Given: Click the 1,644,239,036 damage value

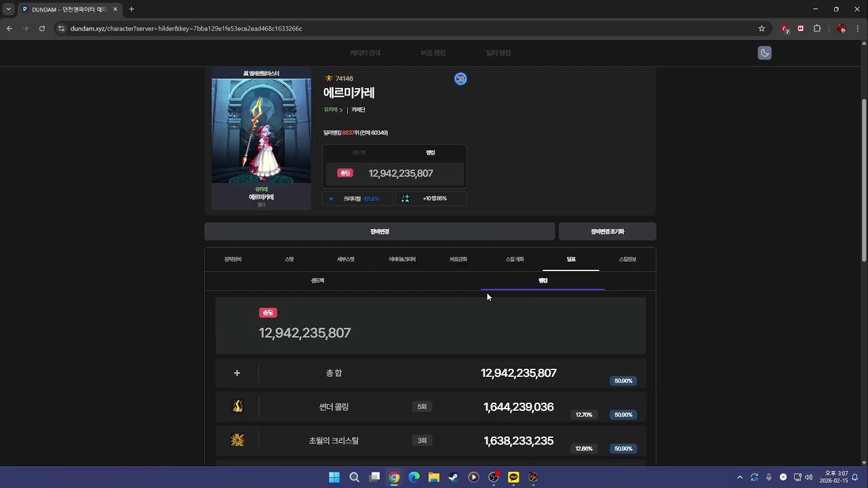Looking at the screenshot, I should tap(519, 407).
